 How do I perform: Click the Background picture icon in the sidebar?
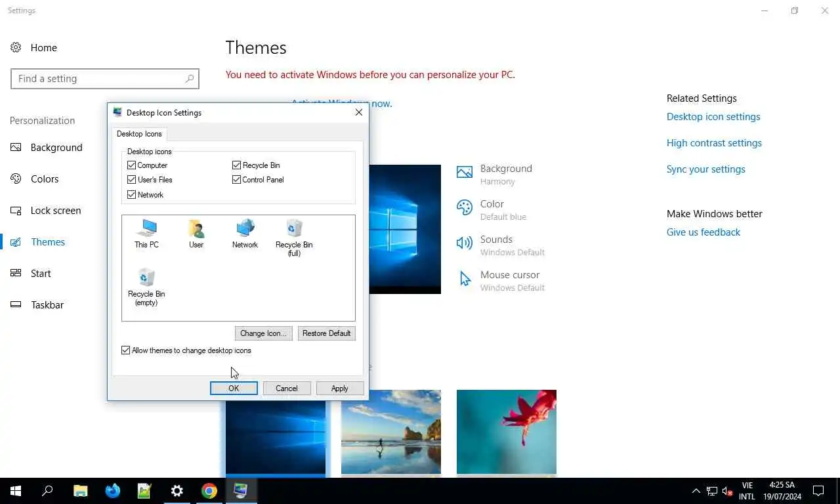(16, 147)
